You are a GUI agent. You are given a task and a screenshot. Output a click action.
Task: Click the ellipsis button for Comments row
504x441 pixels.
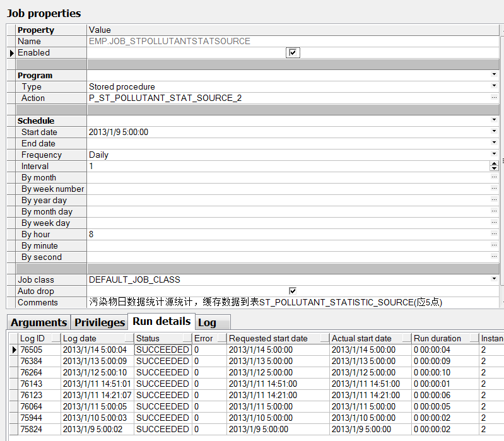pyautogui.click(x=494, y=303)
